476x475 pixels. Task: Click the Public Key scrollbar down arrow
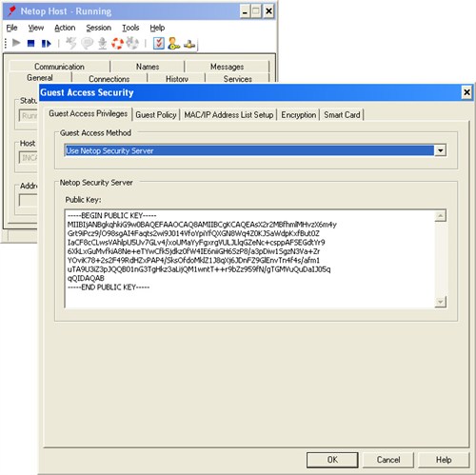point(441,302)
